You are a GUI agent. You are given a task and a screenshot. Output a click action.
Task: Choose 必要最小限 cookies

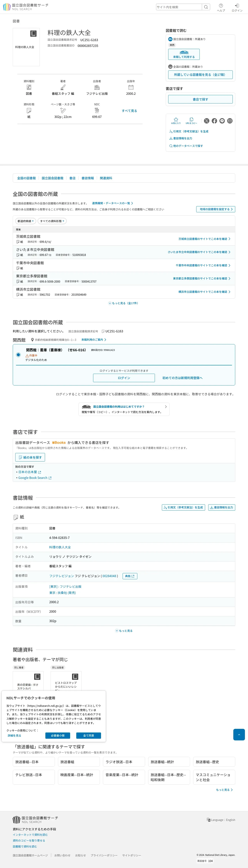pos(58,736)
